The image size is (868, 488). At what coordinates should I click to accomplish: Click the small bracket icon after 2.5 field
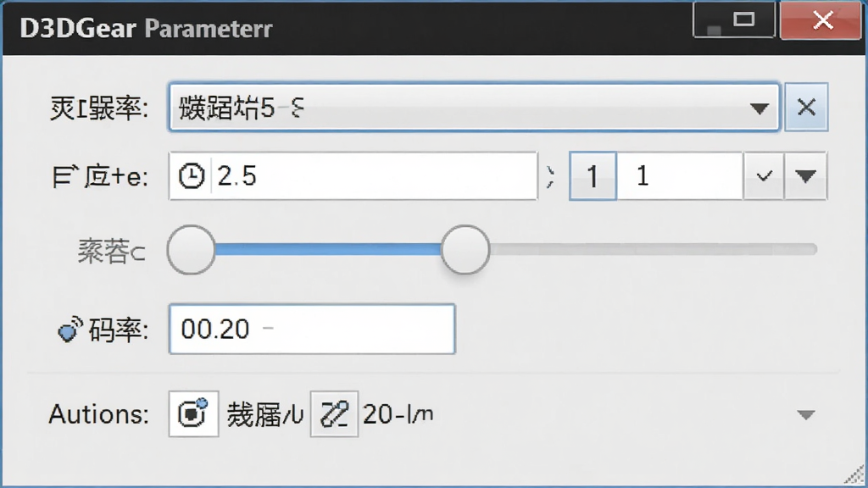549,176
